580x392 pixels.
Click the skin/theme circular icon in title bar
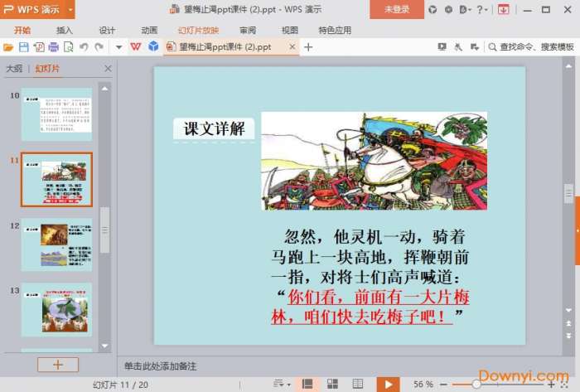click(x=433, y=10)
